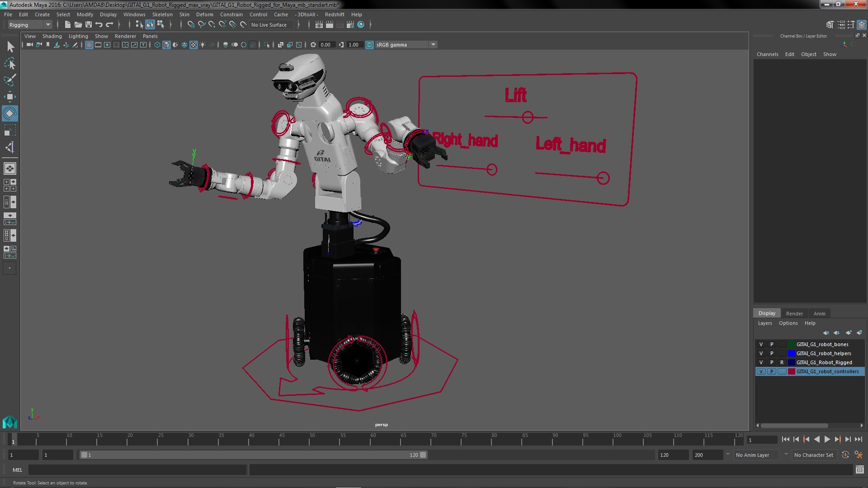
Task: Toggle visibility V of GITAI_G1_robot_bones layer
Action: point(761,344)
